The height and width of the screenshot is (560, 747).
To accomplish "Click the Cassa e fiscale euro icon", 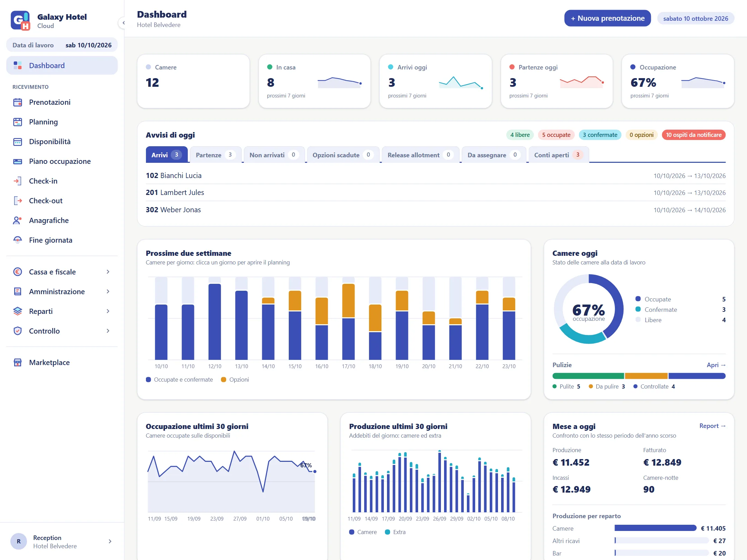I will pos(18,272).
